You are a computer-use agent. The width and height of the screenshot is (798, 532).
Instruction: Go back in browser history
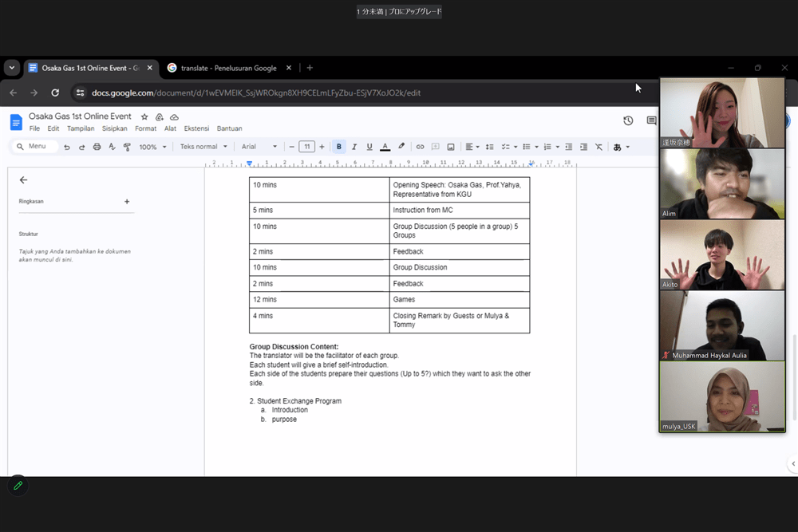14,93
